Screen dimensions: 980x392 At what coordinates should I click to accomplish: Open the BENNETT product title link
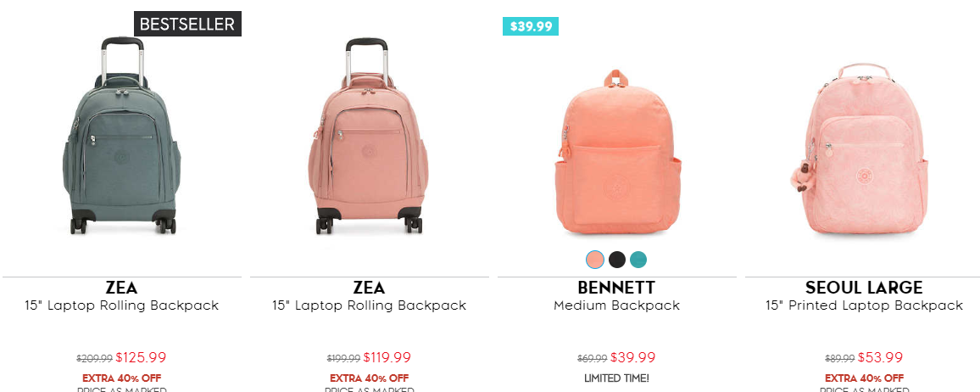(616, 288)
